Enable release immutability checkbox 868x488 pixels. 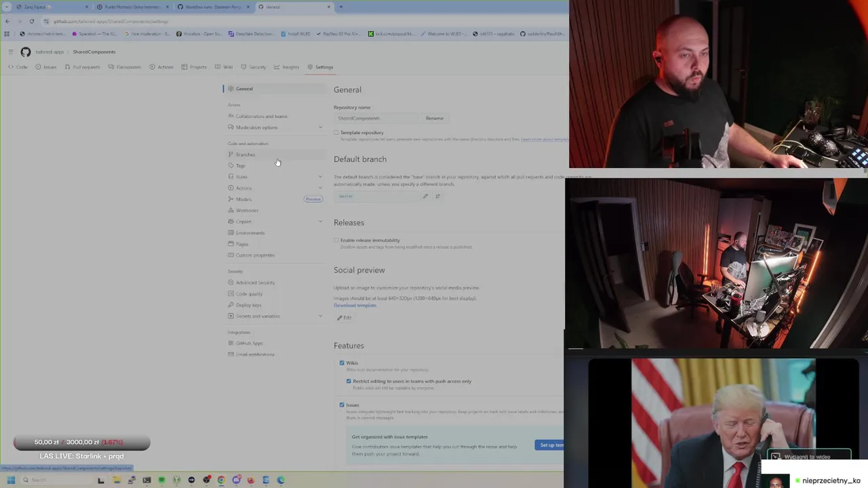coord(336,241)
